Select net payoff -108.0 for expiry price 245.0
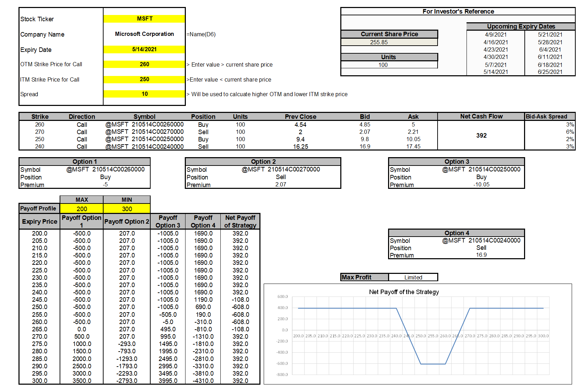The width and height of the screenshot is (576, 392). (241, 300)
